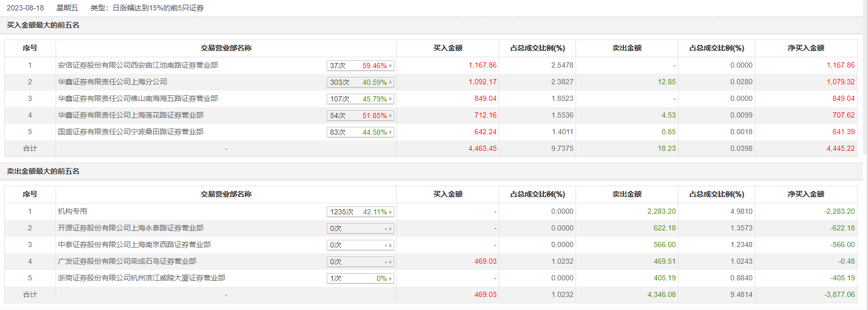Viewport: 868px width, 310px height.
Task: Click 国盛证券宁波桑田路 branch name
Action: (x=130, y=132)
